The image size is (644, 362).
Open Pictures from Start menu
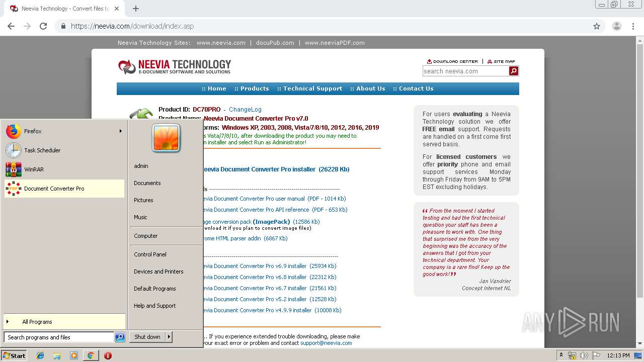tap(143, 200)
